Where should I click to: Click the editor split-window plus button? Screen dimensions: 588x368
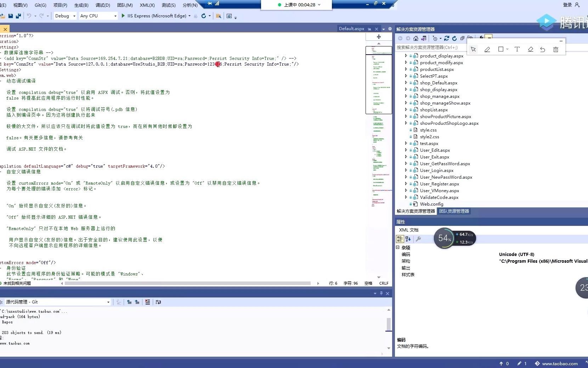coord(379,37)
